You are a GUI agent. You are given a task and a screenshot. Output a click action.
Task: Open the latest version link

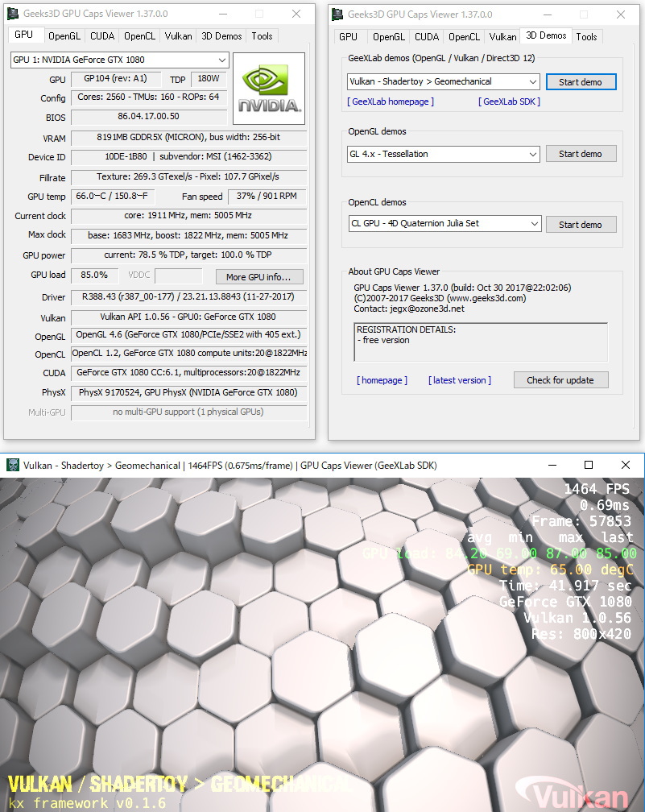coord(460,380)
